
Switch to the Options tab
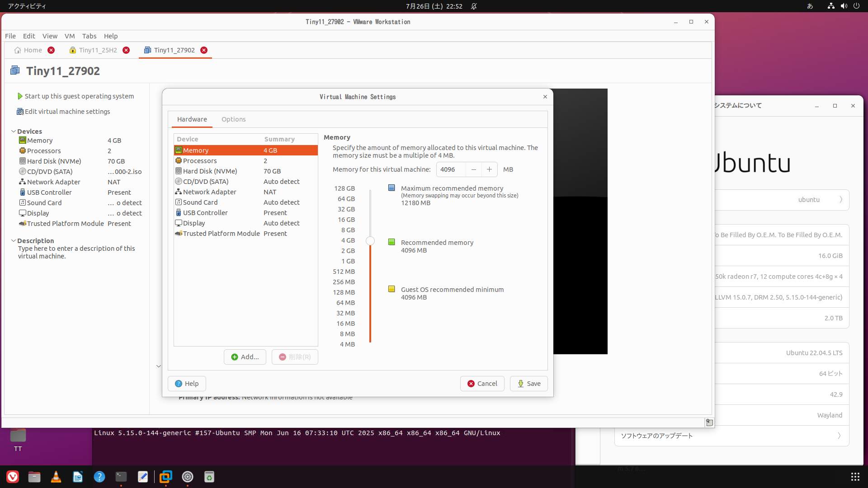pyautogui.click(x=233, y=119)
